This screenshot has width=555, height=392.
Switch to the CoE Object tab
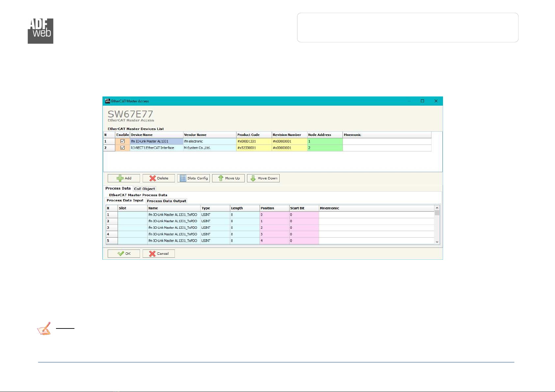click(x=144, y=189)
